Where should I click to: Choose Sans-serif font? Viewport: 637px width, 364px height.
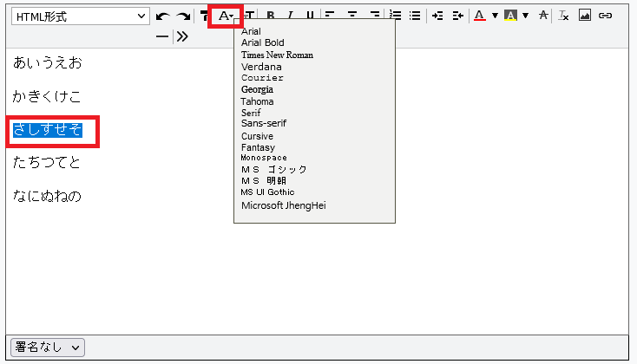(x=264, y=123)
